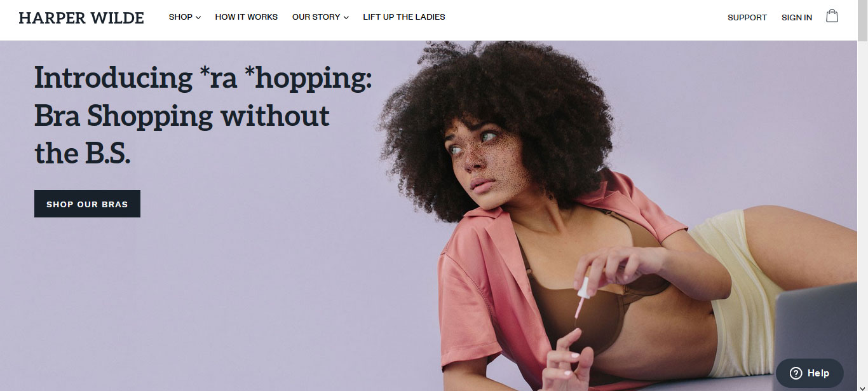Click SIGN IN in the header
This screenshot has width=868, height=391.
coord(797,18)
